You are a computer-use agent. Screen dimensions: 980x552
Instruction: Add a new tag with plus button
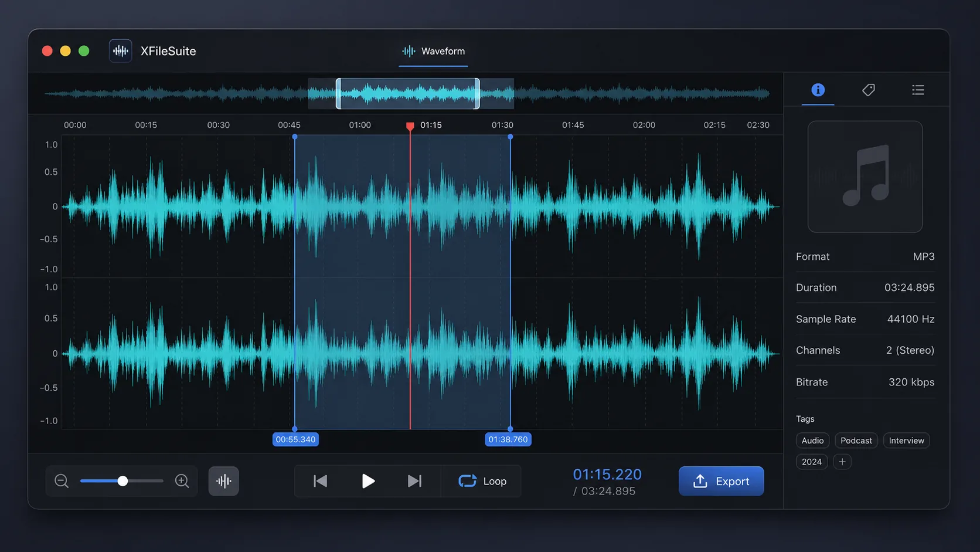coord(842,462)
